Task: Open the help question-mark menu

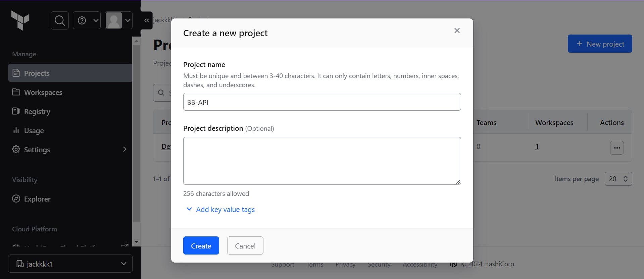Action: click(87, 20)
